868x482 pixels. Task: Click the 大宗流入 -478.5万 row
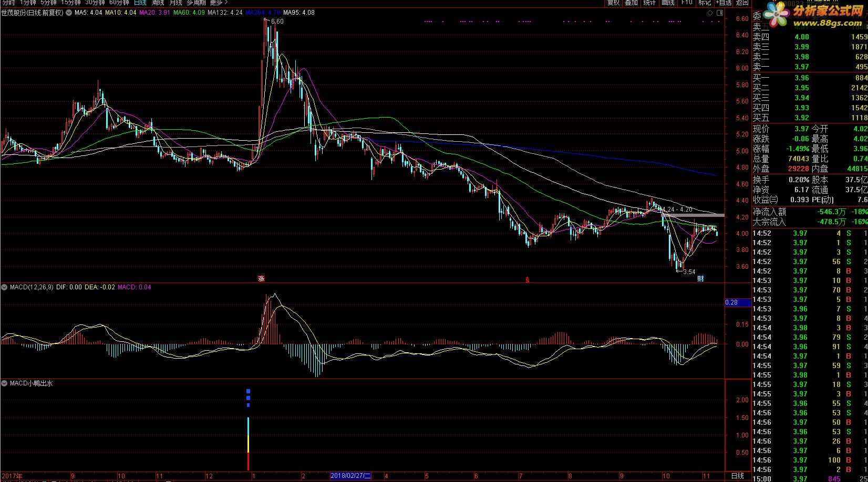click(x=810, y=222)
